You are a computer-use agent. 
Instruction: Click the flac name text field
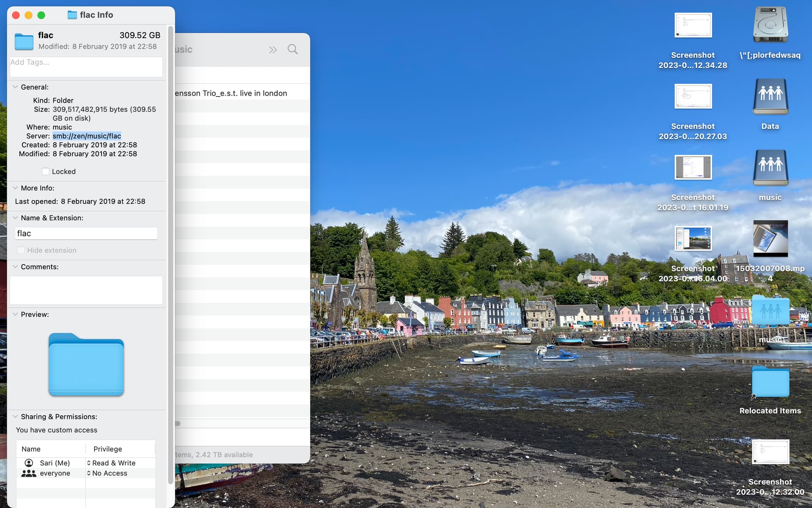point(86,233)
